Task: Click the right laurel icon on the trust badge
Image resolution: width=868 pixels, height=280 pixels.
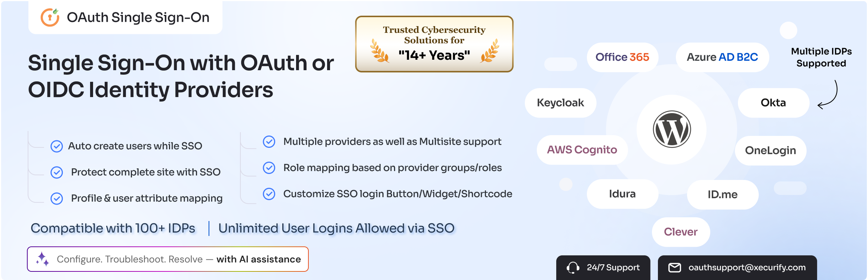Action: (490, 50)
